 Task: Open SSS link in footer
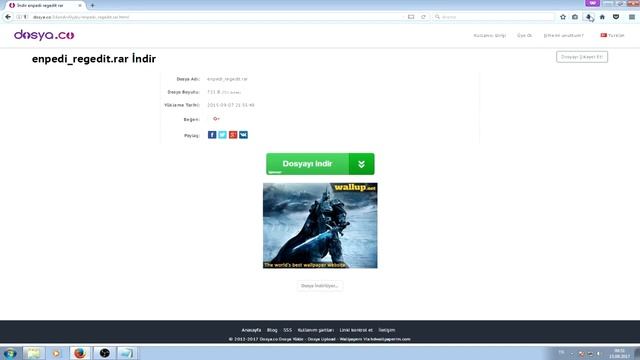click(x=287, y=330)
